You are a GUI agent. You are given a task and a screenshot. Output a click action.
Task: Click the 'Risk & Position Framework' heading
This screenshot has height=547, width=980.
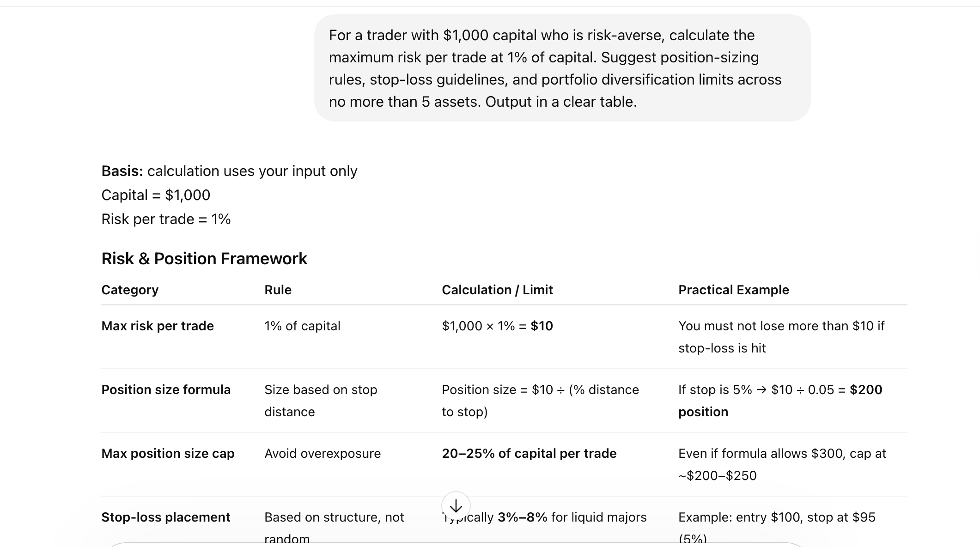(204, 259)
